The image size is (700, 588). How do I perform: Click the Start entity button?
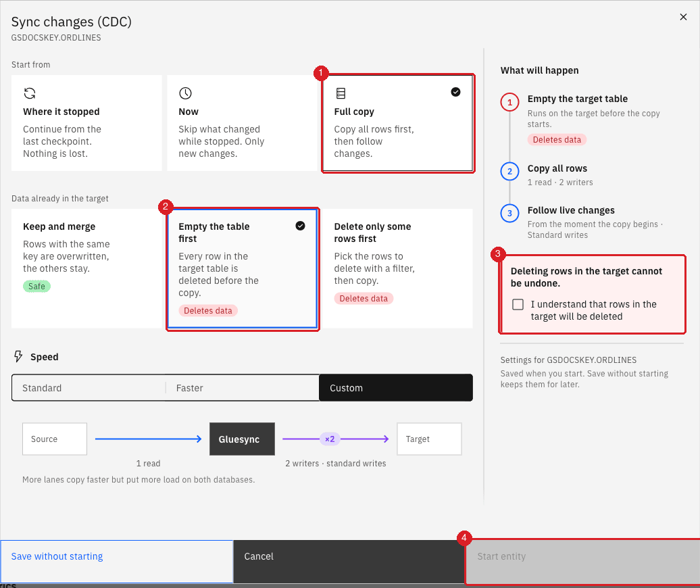coord(582,561)
